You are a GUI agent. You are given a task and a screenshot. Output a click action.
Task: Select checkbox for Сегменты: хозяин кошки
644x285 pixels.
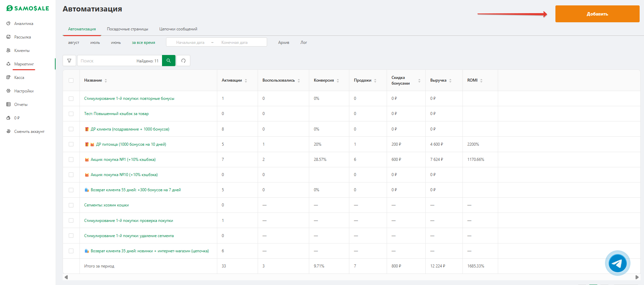click(x=71, y=205)
